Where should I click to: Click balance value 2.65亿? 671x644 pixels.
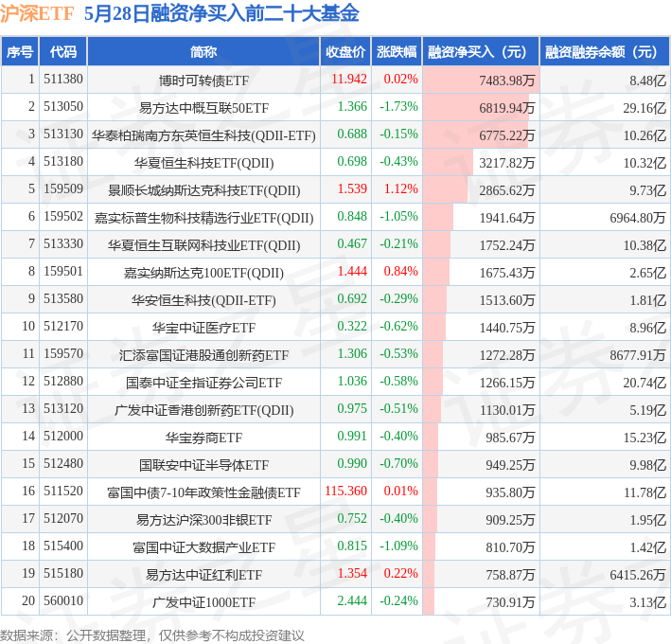point(648,273)
